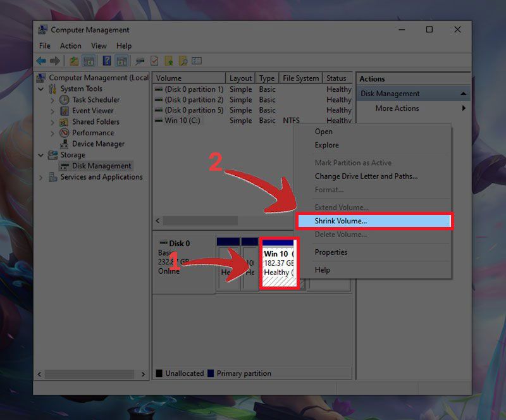Select Change Drive Letter and Paths...

click(373, 176)
